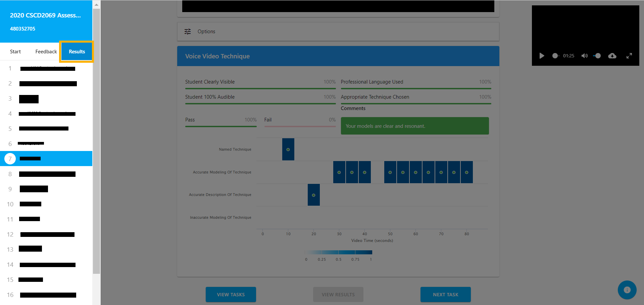Switch to the Start tab
Viewport: 644px width, 305px height.
pos(15,52)
